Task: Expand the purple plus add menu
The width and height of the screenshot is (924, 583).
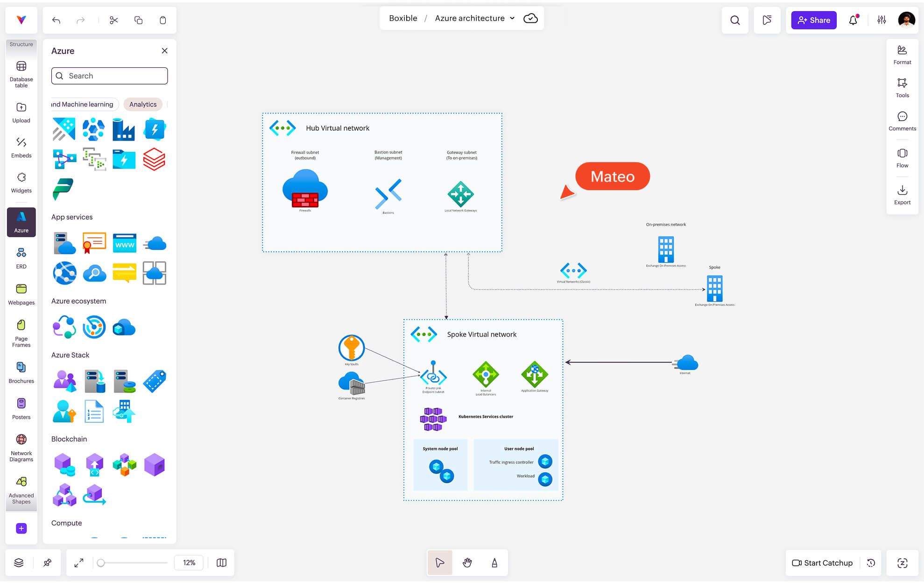Action: 21,528
